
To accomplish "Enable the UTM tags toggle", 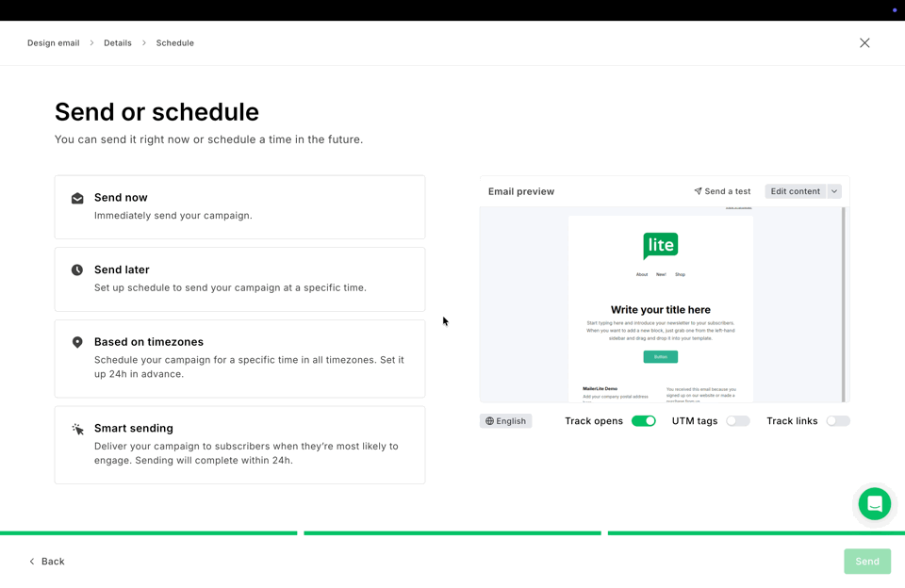I will (x=737, y=421).
